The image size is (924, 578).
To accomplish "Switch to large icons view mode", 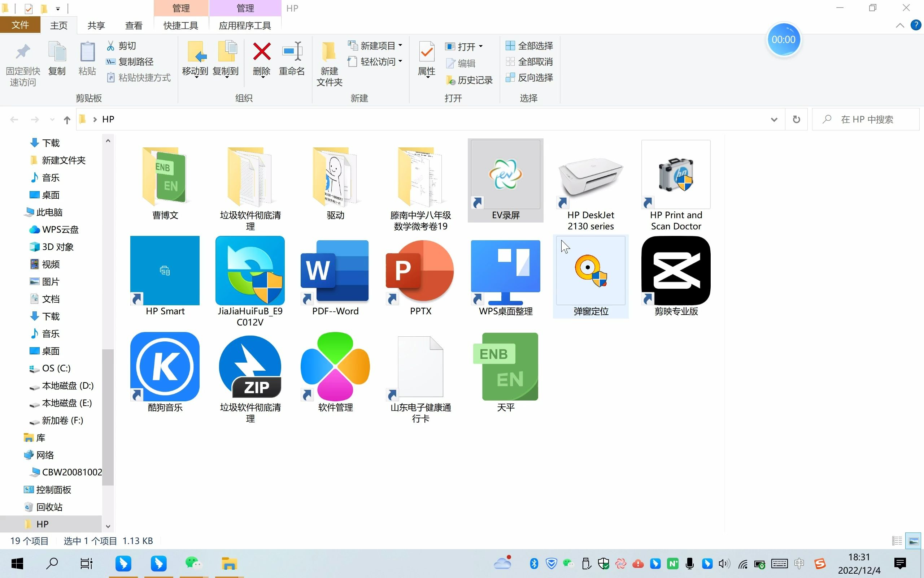I will (x=913, y=541).
